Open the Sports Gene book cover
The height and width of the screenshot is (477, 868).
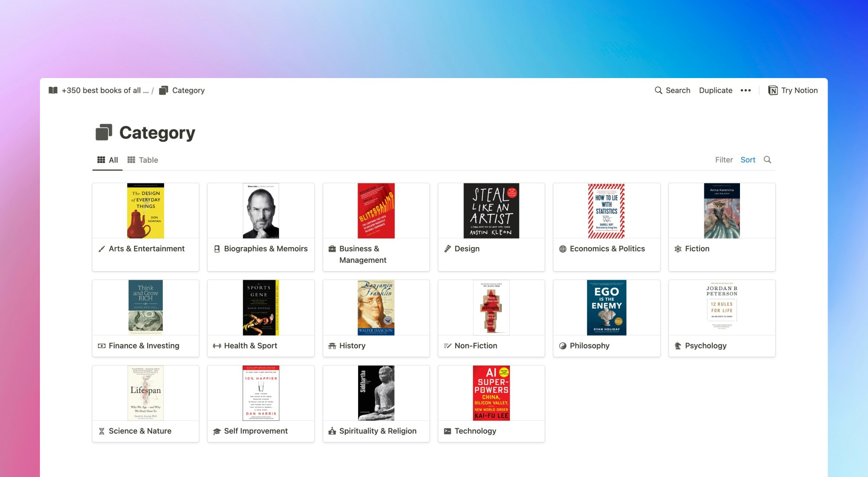click(x=261, y=307)
